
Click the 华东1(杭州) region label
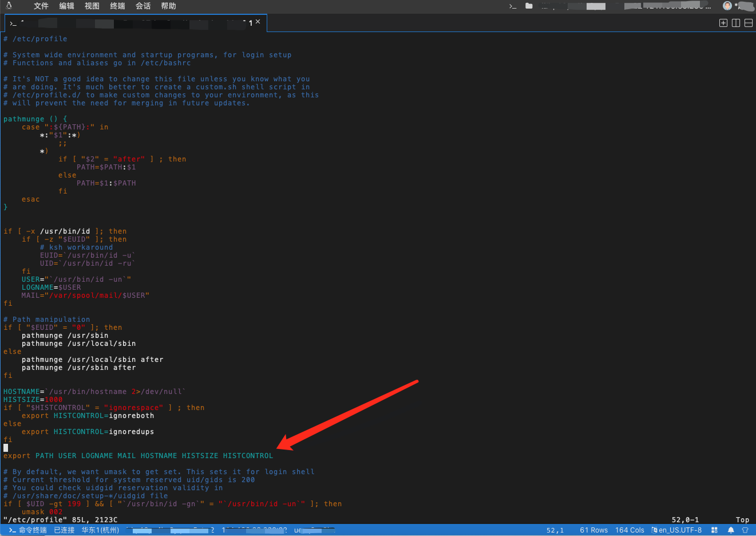tap(100, 530)
